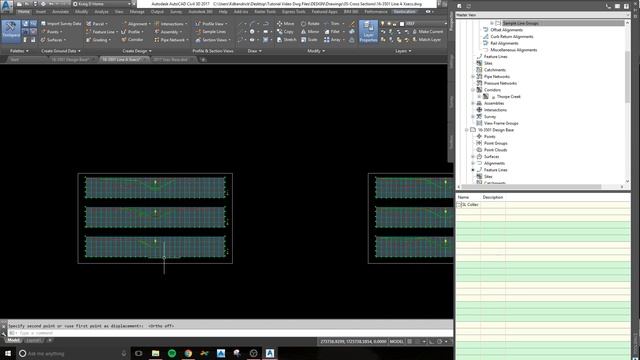Select the Profile tool
Viewport: 640px width, 360px height.
click(x=132, y=32)
